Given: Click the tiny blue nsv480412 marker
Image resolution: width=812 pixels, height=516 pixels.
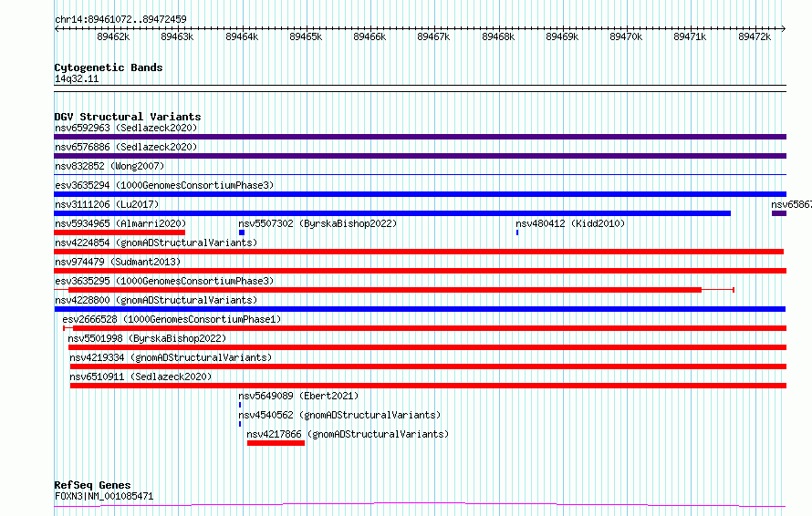Looking at the screenshot, I should pos(517,232).
